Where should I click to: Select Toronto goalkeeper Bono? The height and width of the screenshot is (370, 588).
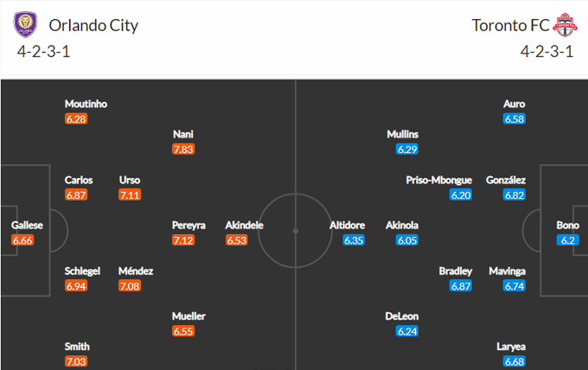[x=567, y=226]
